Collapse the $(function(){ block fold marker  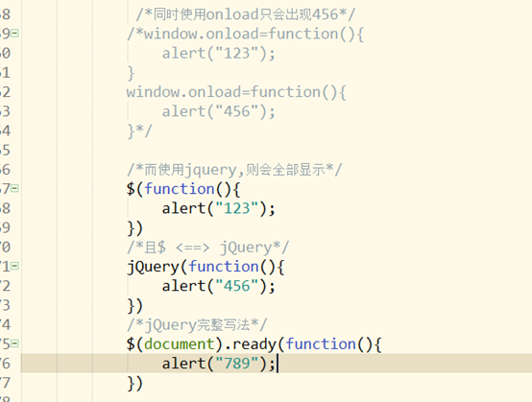click(x=14, y=189)
